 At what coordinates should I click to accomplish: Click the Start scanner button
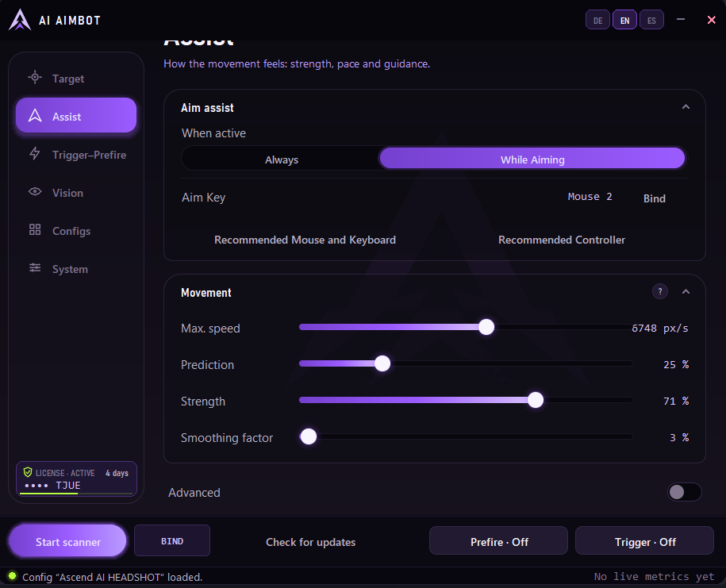[67, 540]
